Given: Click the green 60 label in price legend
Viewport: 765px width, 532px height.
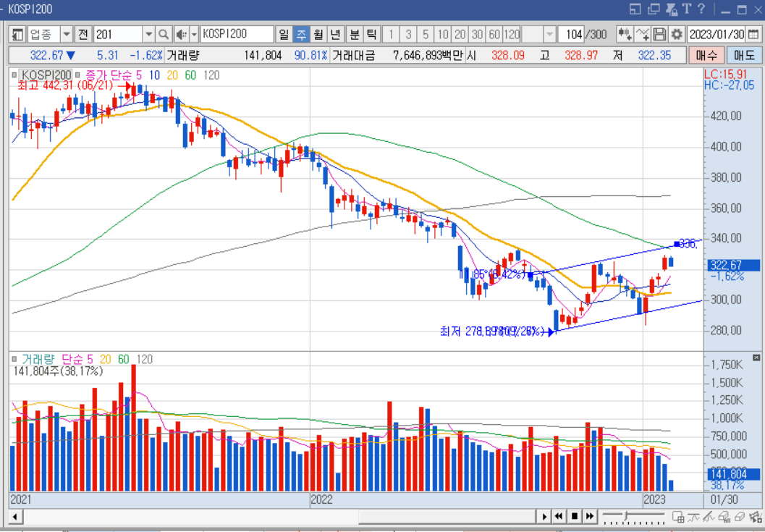Looking at the screenshot, I should tap(190, 75).
